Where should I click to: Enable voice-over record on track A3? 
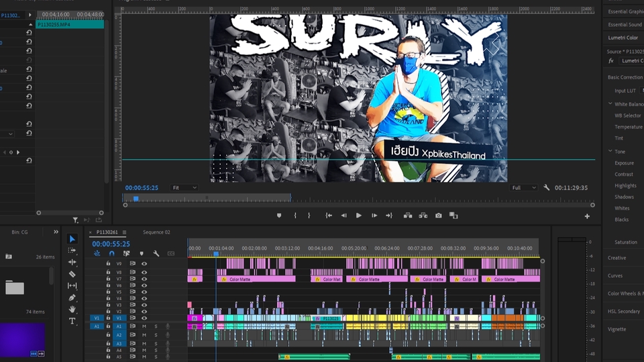coord(168,343)
